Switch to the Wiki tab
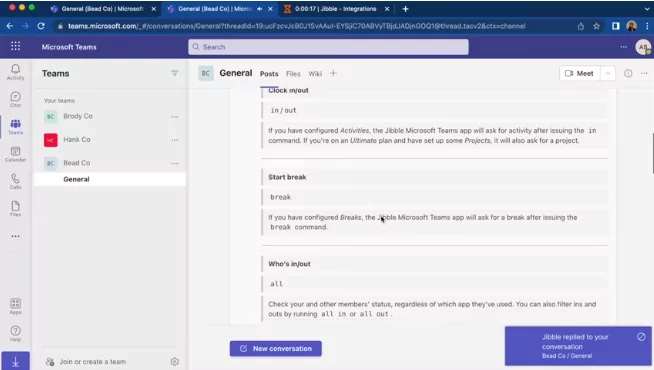The height and width of the screenshot is (370, 654). click(315, 74)
